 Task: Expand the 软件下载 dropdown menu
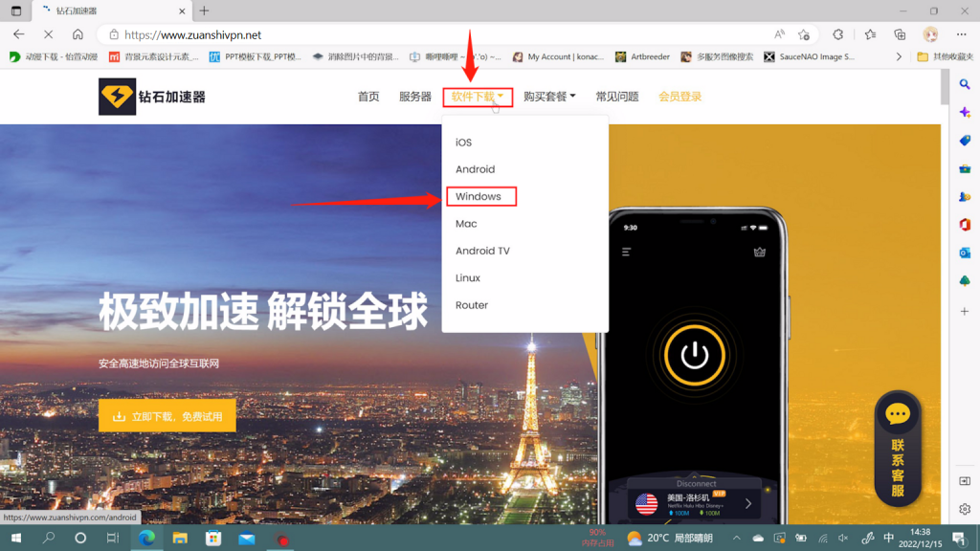[478, 97]
